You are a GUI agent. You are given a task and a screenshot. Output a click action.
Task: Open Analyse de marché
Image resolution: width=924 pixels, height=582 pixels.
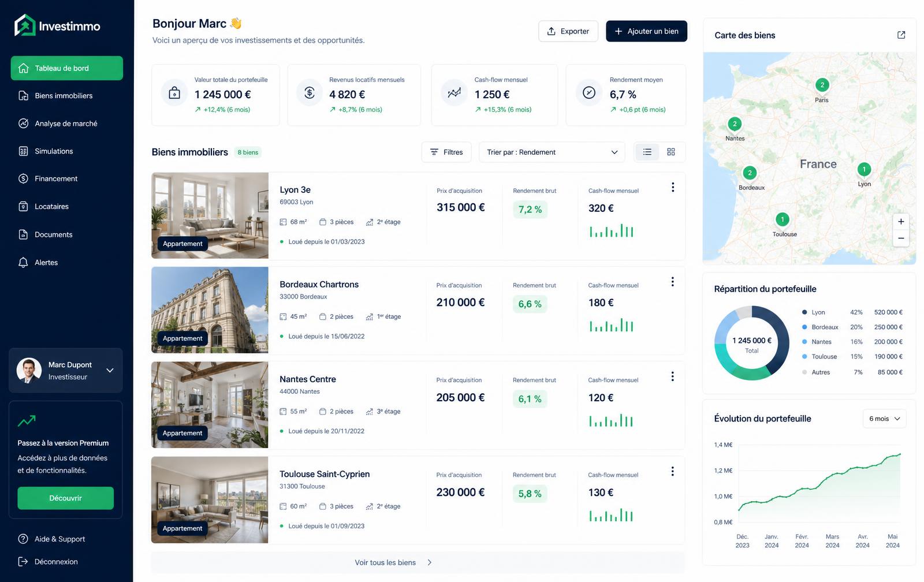pyautogui.click(x=67, y=124)
